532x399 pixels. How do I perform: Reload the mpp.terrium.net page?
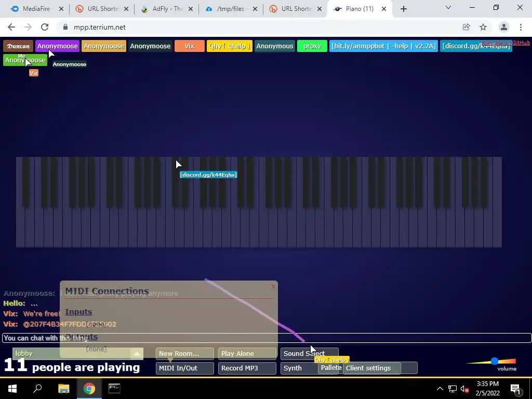tap(45, 27)
